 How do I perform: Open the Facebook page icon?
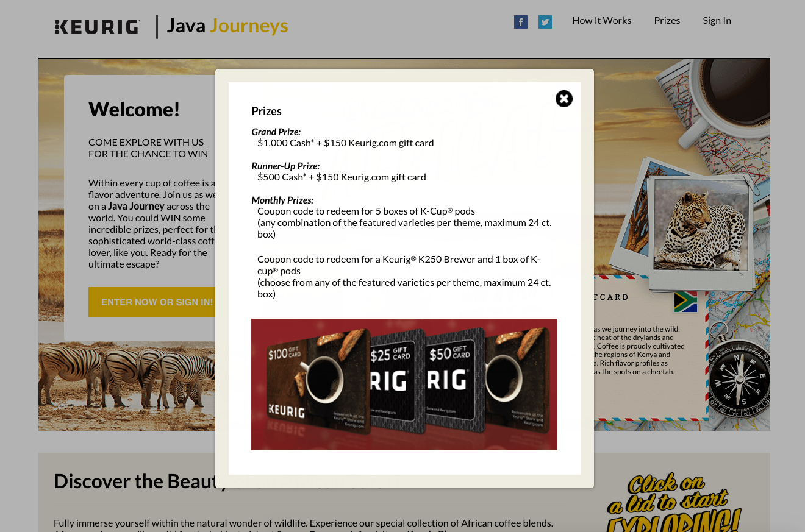tap(521, 22)
